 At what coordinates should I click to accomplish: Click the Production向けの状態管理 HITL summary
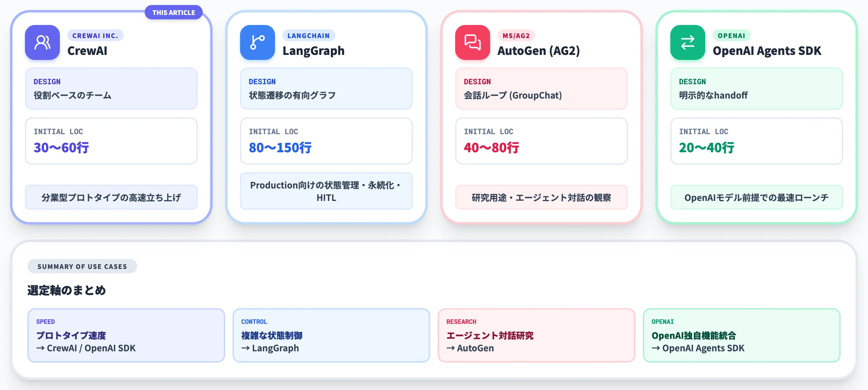326,191
